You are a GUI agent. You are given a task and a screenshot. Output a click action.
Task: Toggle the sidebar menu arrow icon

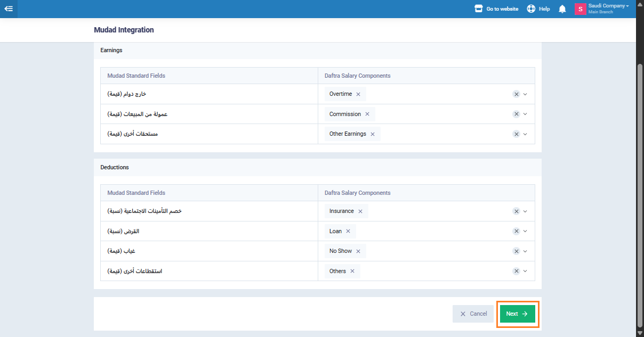coord(9,9)
